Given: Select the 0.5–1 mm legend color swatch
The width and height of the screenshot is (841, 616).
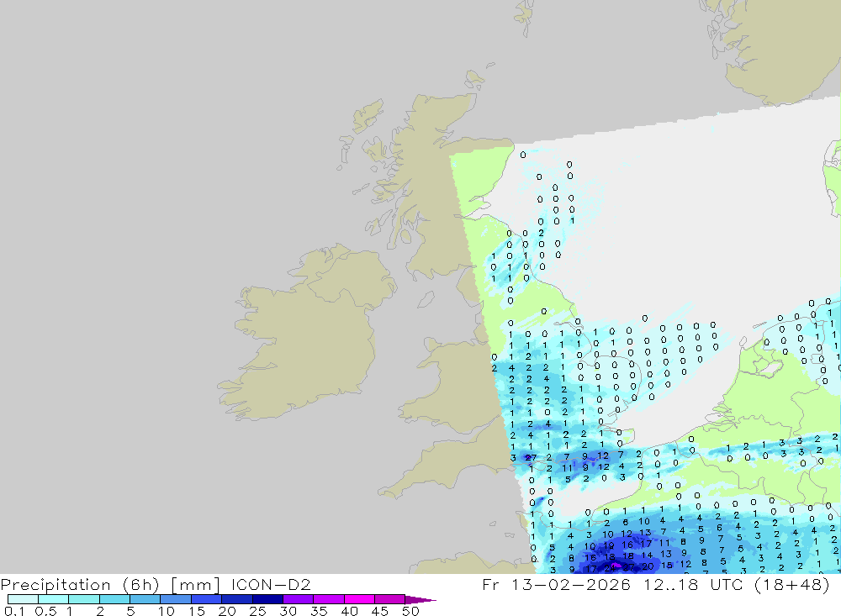Looking at the screenshot, I should point(54,599).
